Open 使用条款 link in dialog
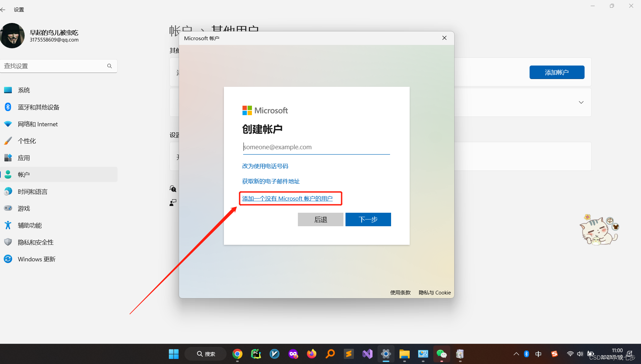 401,293
